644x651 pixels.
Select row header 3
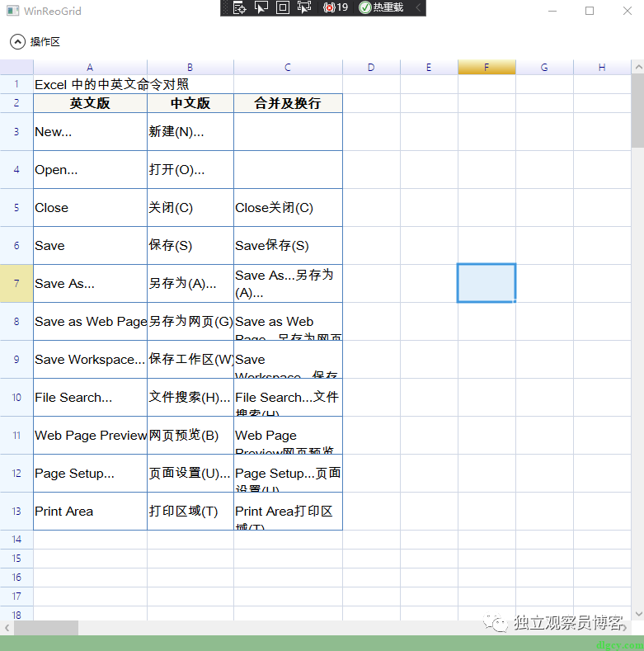coord(16,132)
